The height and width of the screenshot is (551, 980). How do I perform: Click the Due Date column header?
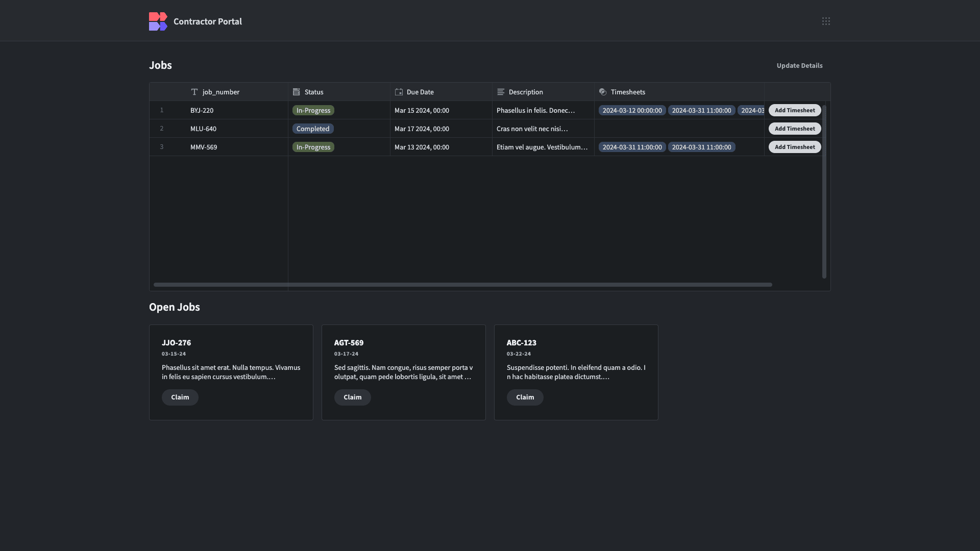[442, 92]
